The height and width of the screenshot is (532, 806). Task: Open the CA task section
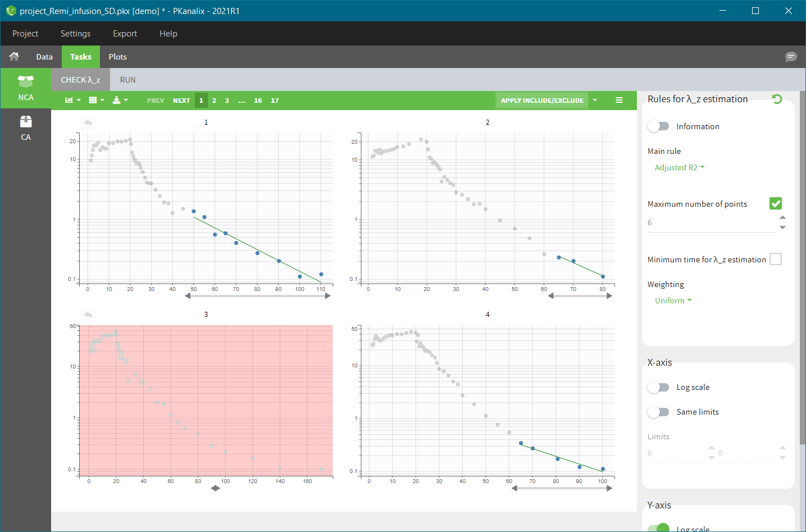pos(26,128)
